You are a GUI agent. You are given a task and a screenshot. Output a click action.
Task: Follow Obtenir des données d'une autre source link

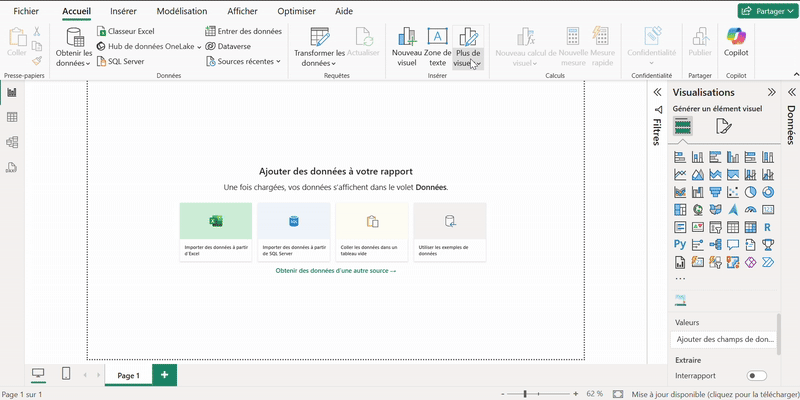[336, 270]
